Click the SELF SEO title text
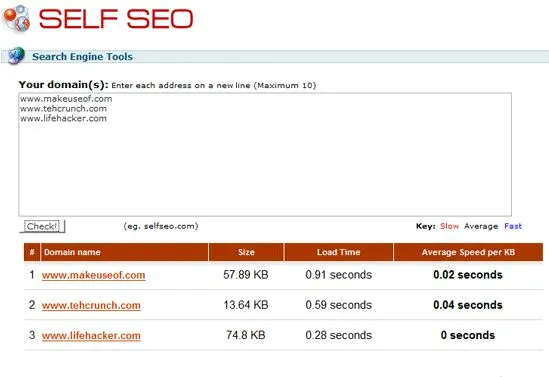This screenshot has width=549, height=377. point(116,19)
